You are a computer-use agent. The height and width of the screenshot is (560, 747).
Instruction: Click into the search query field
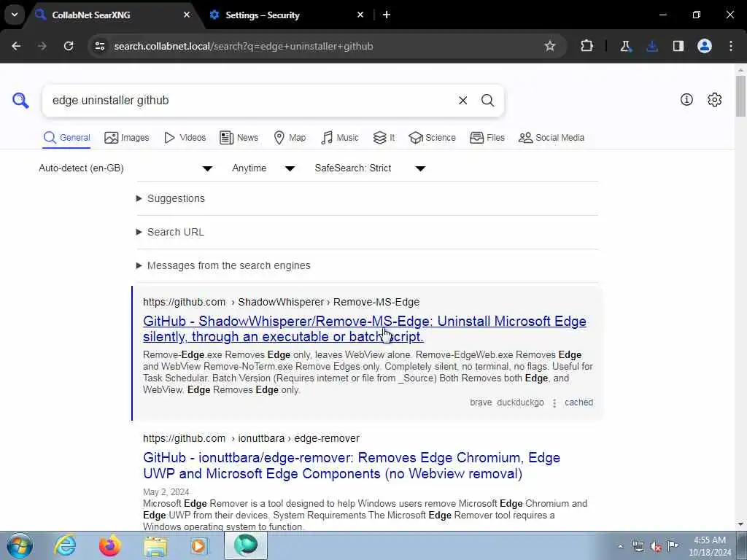tap(252, 101)
